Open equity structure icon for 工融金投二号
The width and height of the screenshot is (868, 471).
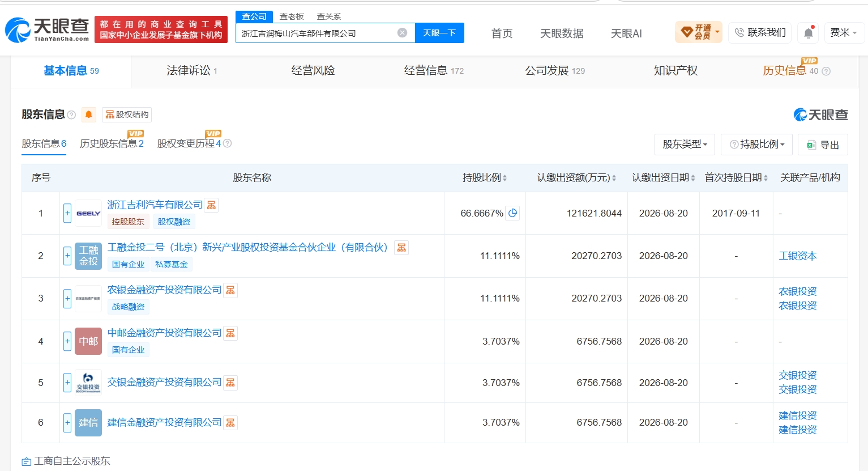coord(401,248)
